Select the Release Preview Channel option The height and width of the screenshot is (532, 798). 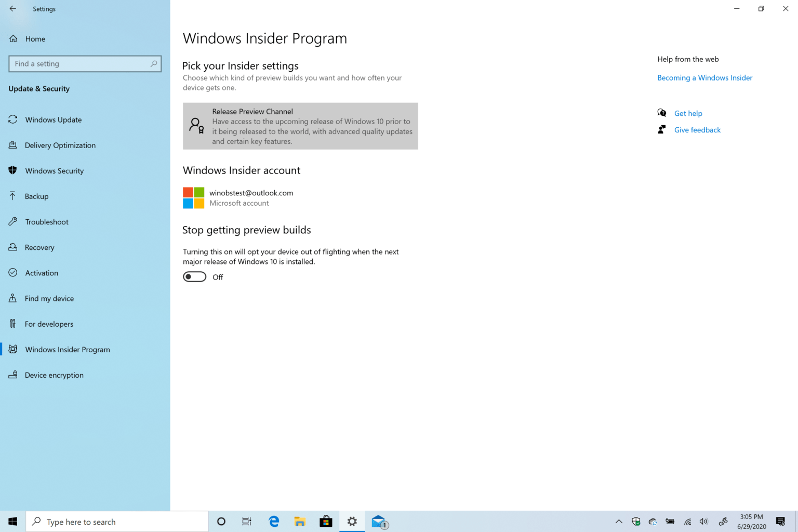point(300,126)
